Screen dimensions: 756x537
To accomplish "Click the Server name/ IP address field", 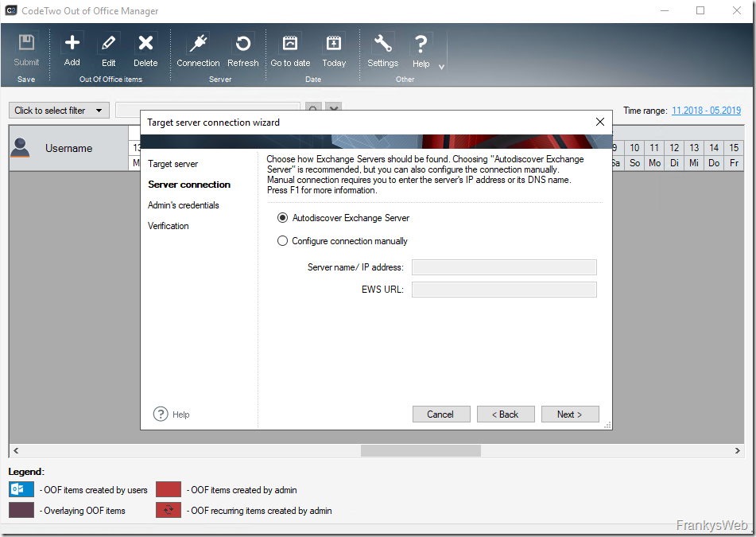I will 504,267.
